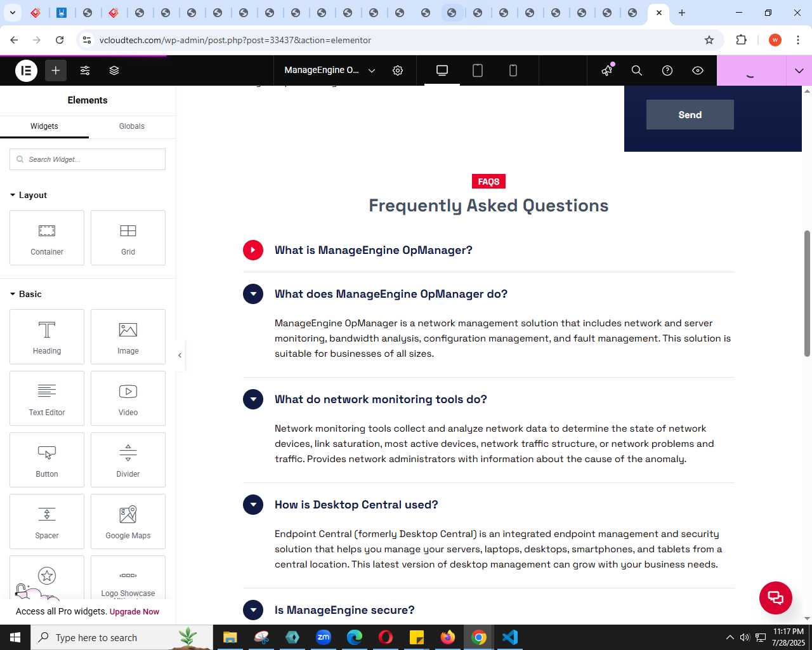Select the Google Maps widget
This screenshot has height=650, width=812.
pos(128,522)
